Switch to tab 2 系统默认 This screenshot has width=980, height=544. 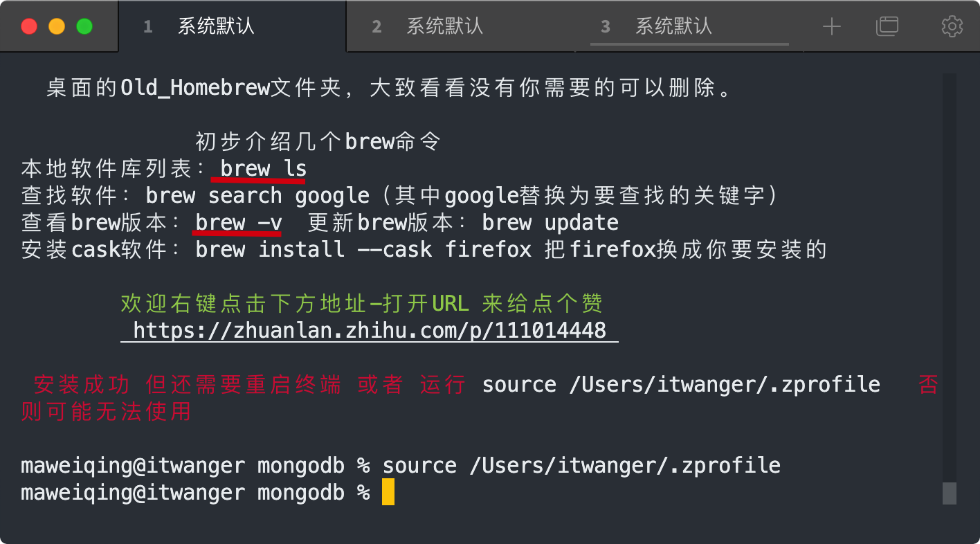444,27
